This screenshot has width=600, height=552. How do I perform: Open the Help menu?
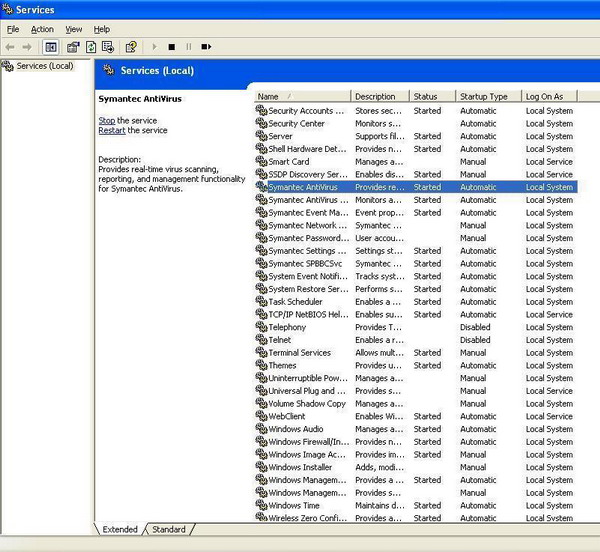[102, 29]
